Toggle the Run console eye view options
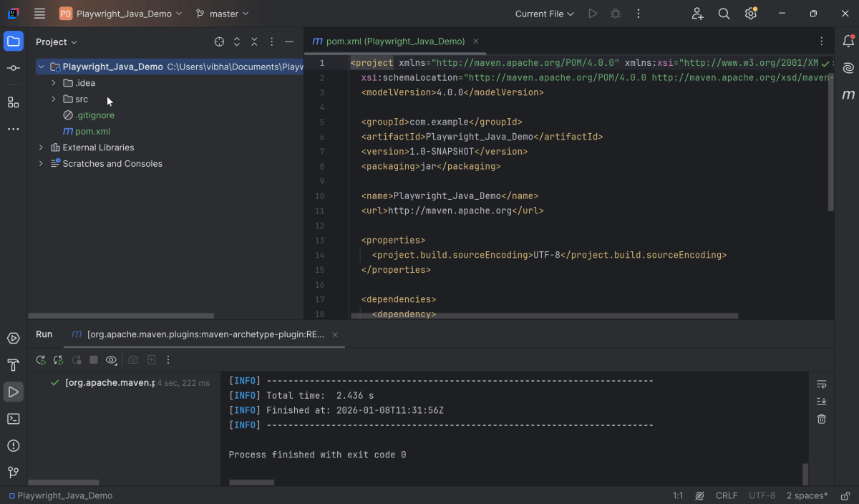The image size is (859, 504). [111, 360]
